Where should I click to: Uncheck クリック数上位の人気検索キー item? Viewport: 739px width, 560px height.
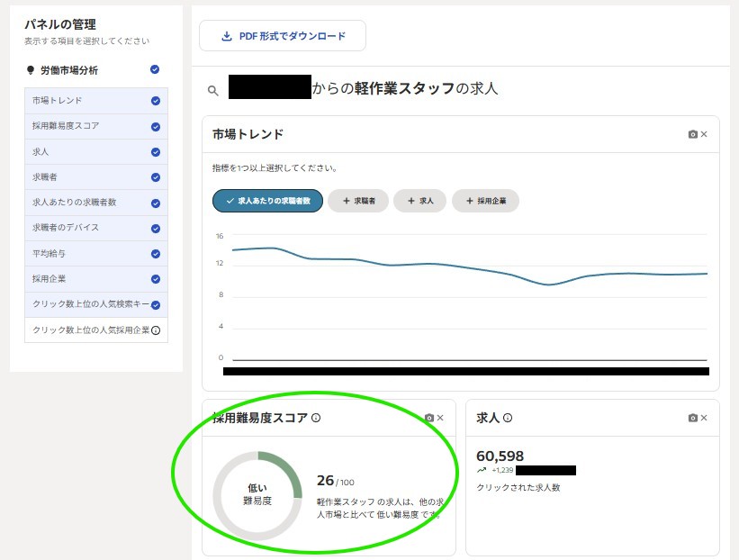coord(156,305)
